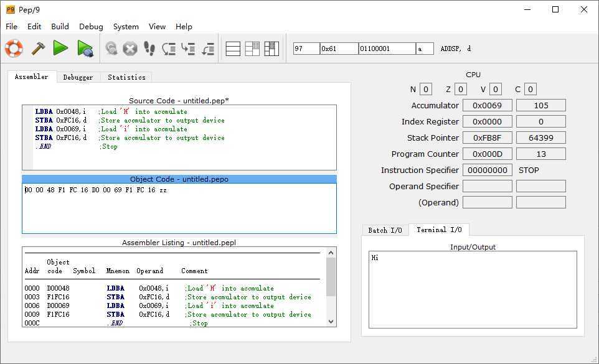
Task: Click the empty Operand Specifier hex field
Action: 488,186
